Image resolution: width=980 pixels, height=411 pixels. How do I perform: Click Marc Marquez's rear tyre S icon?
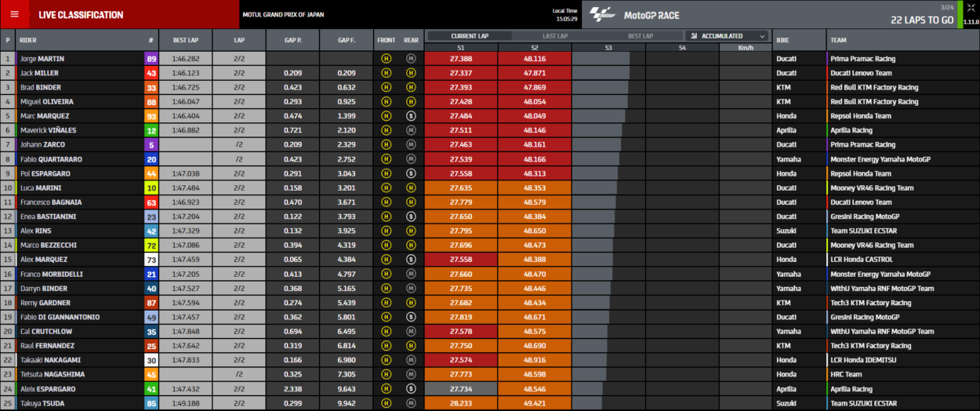411,116
